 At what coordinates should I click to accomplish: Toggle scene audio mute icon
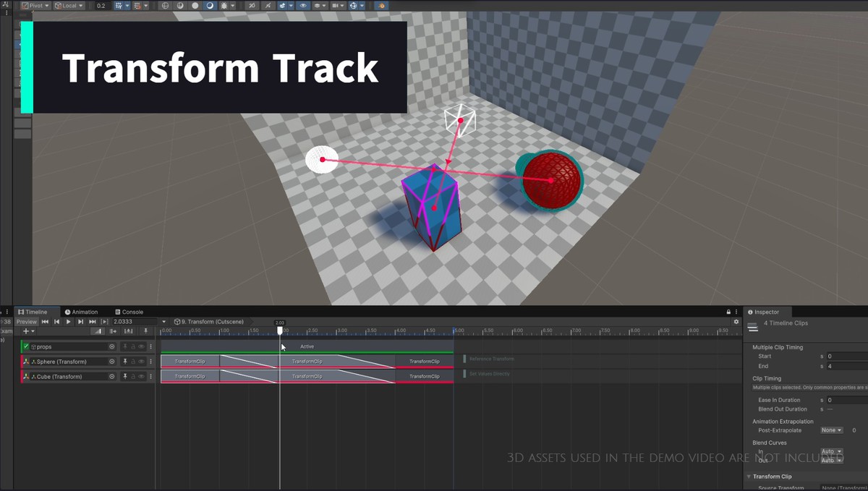tap(268, 6)
